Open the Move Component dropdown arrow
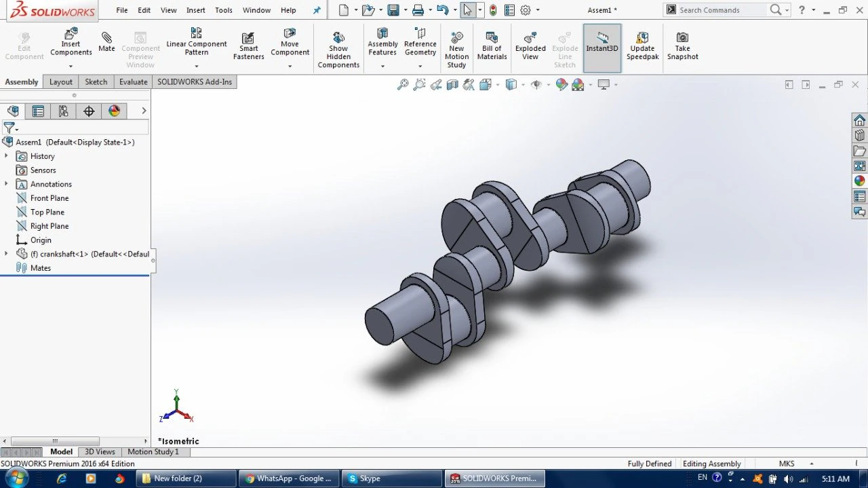868x488 pixels. (x=290, y=67)
